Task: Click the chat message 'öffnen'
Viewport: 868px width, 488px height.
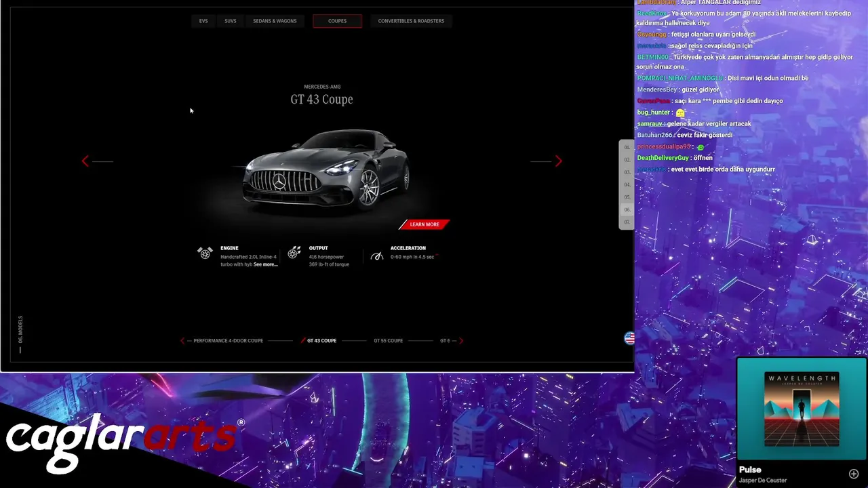Action: click(703, 158)
